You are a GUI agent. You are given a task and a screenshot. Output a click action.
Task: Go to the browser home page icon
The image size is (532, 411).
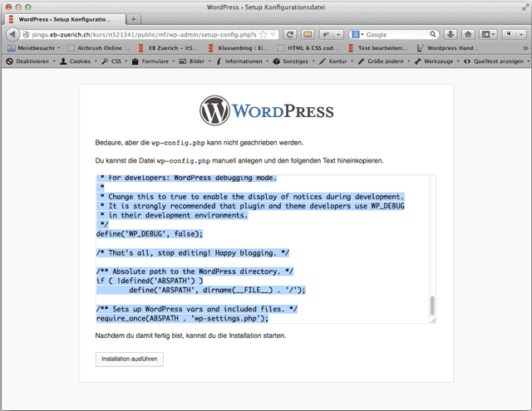click(469, 35)
